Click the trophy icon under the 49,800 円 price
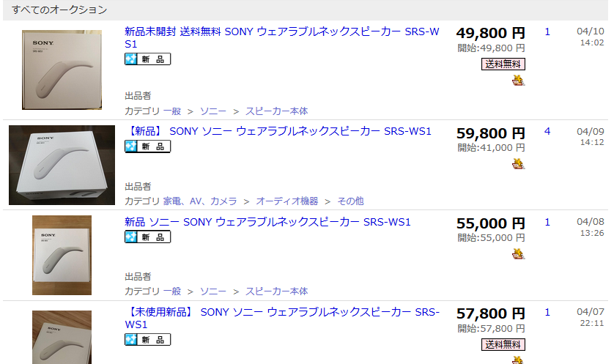 [518, 81]
